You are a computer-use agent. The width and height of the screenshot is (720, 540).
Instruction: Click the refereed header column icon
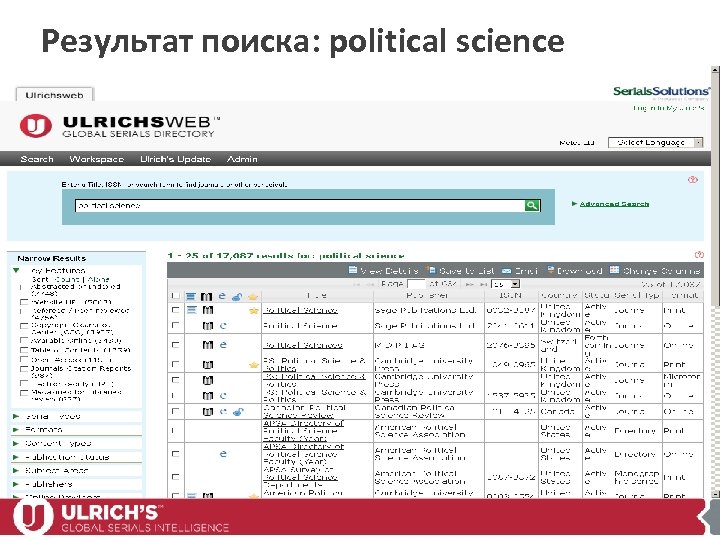tap(207, 297)
